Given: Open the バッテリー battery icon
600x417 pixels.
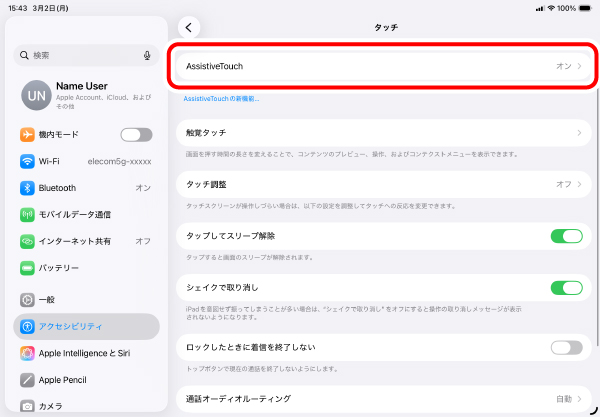Looking at the screenshot, I should click(x=27, y=268).
